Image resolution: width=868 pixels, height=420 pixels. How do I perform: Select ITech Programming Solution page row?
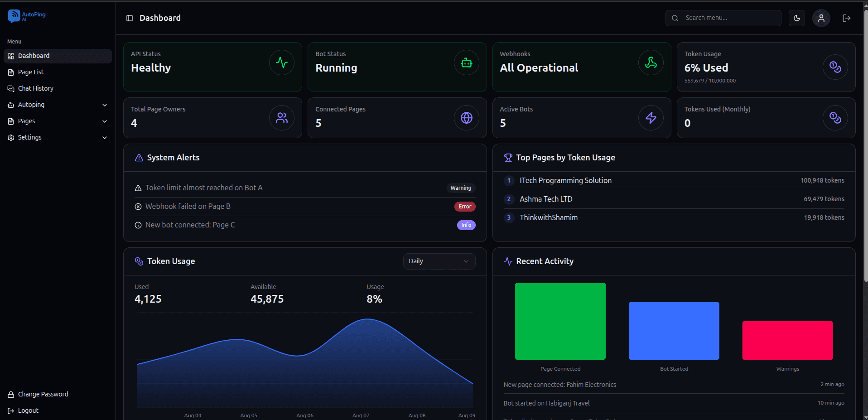[x=674, y=180]
